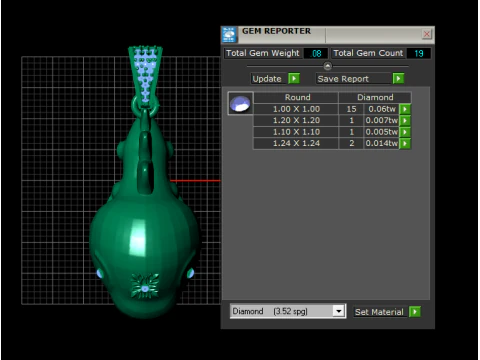Click the Total Gem Weight value .08

tap(316, 53)
